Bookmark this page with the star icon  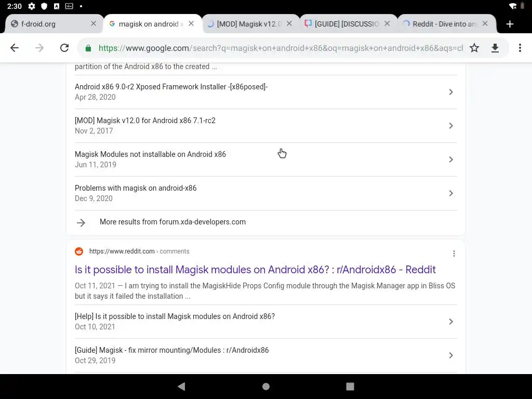pos(474,48)
